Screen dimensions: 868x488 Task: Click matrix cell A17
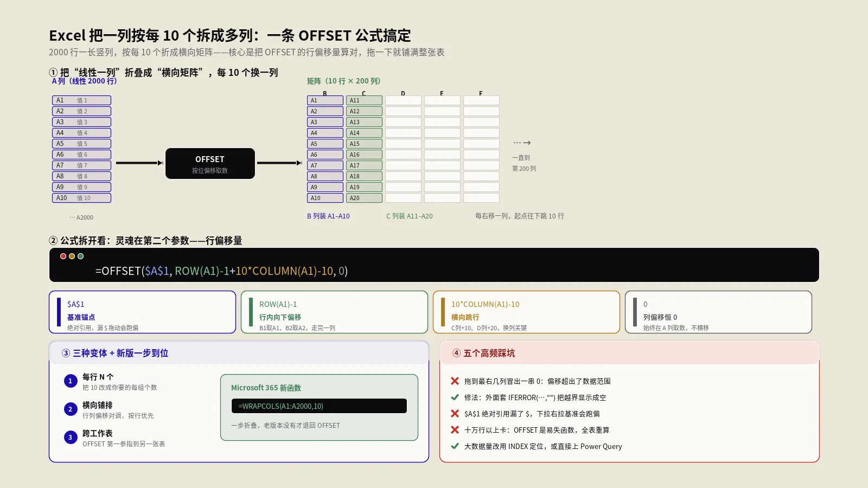pos(364,165)
